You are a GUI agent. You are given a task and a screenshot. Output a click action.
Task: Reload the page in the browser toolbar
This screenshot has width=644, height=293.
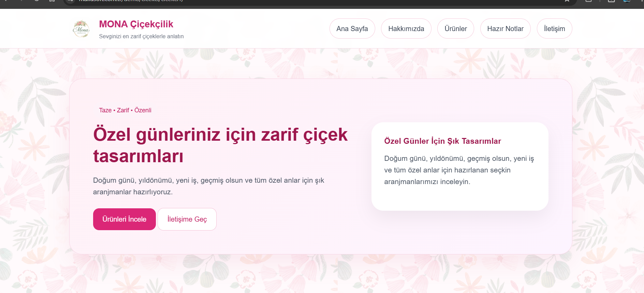pyautogui.click(x=36, y=1)
